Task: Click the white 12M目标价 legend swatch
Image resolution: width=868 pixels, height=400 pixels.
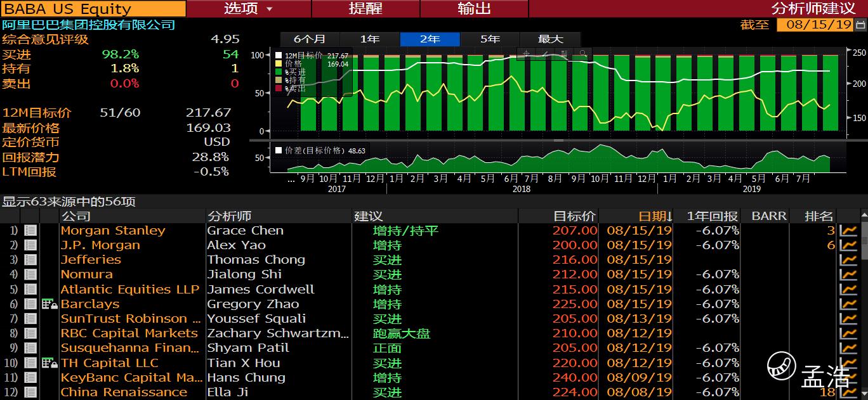Action: tap(279, 56)
